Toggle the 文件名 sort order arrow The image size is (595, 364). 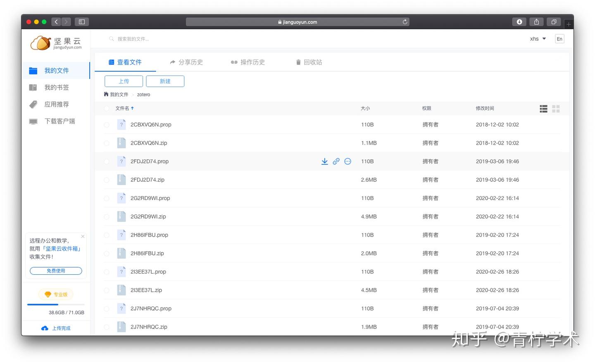pyautogui.click(x=133, y=108)
